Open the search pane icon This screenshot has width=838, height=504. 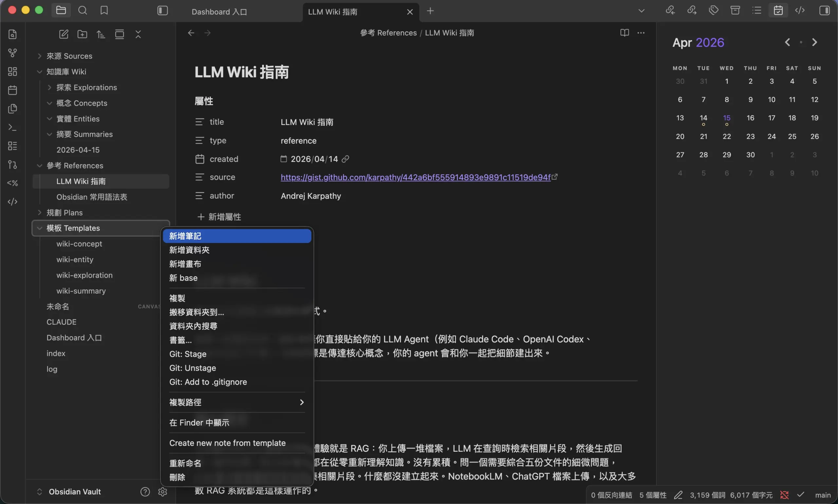82,10
